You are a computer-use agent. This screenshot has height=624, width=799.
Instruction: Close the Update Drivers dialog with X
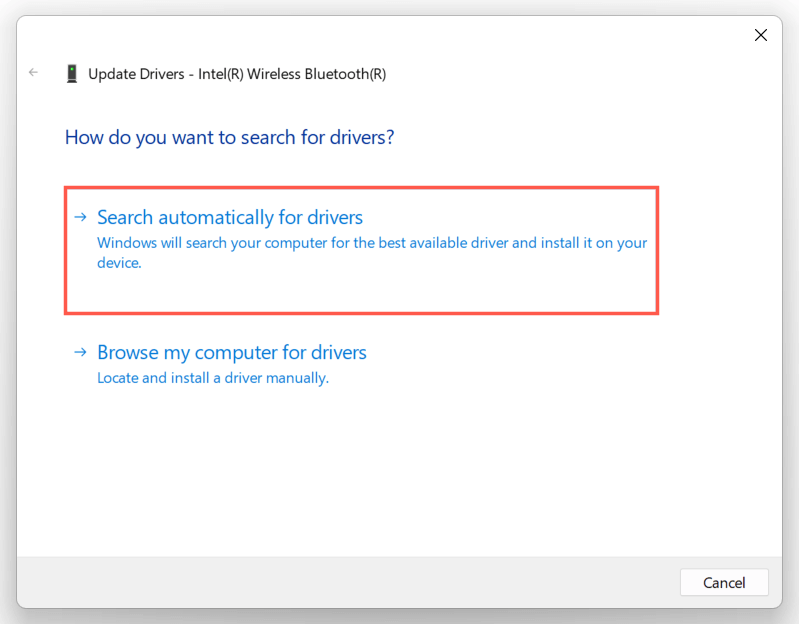click(x=760, y=35)
